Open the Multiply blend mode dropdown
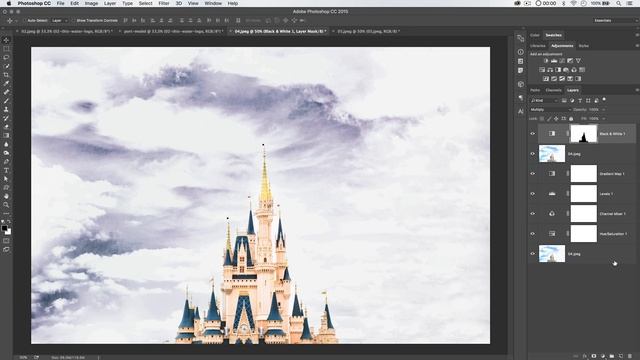 click(550, 109)
